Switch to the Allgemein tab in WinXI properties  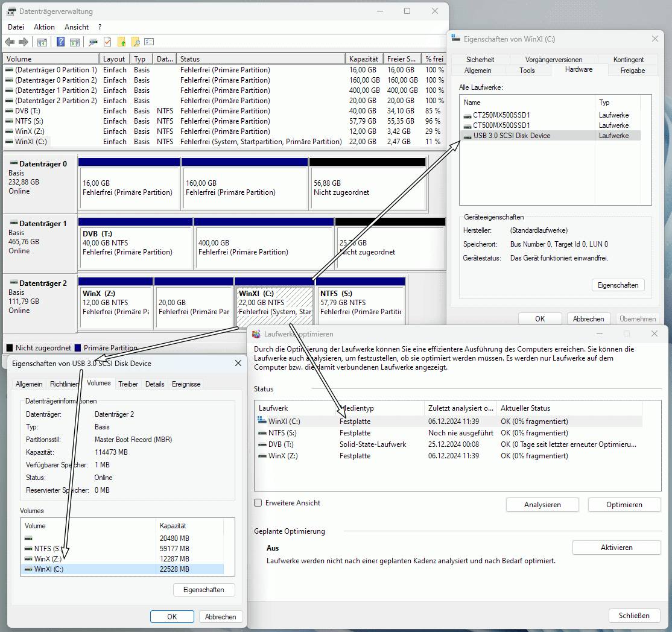pos(478,71)
